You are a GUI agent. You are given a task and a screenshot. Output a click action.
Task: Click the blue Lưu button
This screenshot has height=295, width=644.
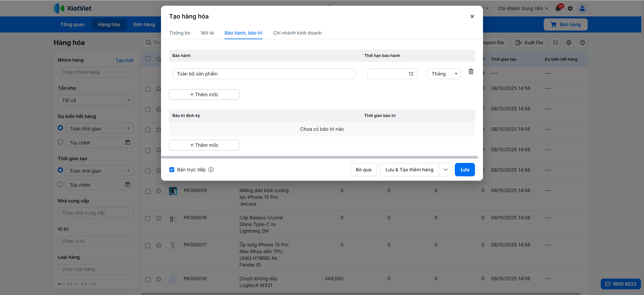tap(465, 170)
